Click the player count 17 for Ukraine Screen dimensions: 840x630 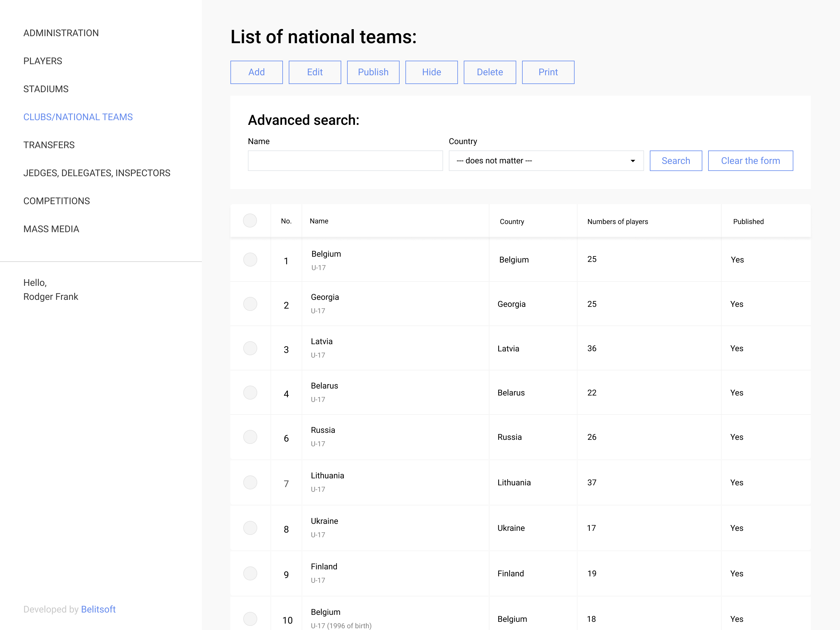[x=591, y=528]
